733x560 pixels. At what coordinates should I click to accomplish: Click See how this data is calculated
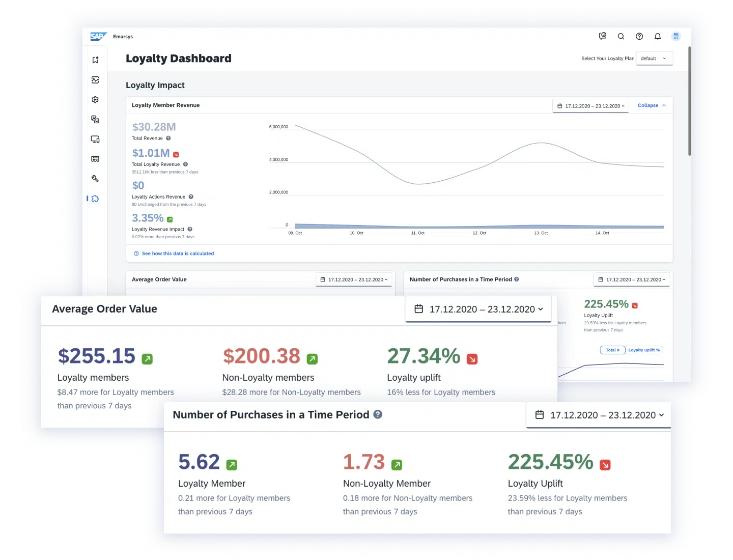tap(178, 254)
